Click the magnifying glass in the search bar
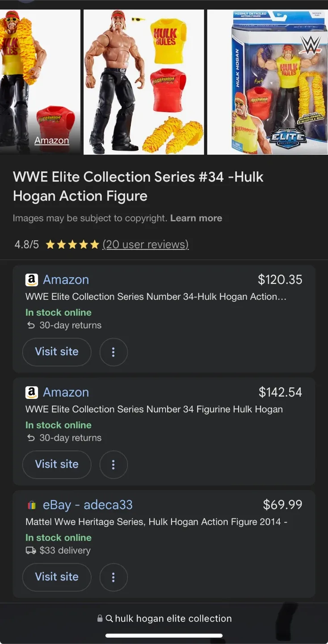Screen dimensions: 328x644 [109, 619]
